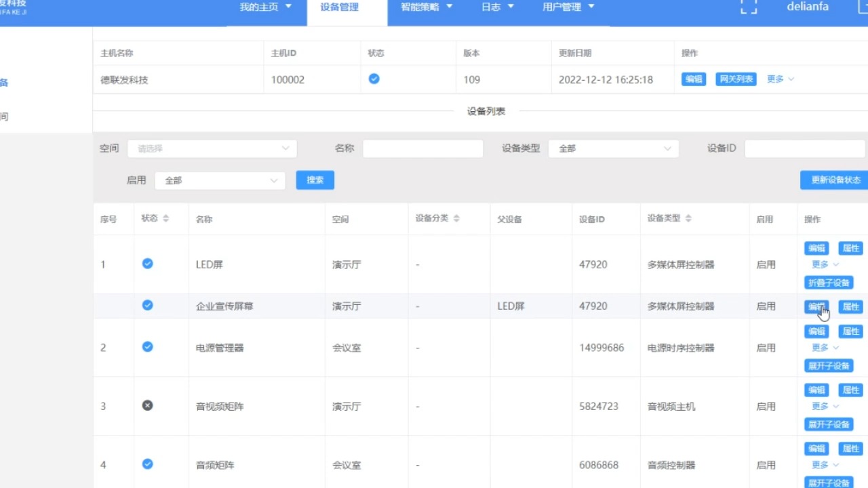Expand child devices of 电源管理器
Viewport: 868px width, 488px height.
(x=829, y=366)
